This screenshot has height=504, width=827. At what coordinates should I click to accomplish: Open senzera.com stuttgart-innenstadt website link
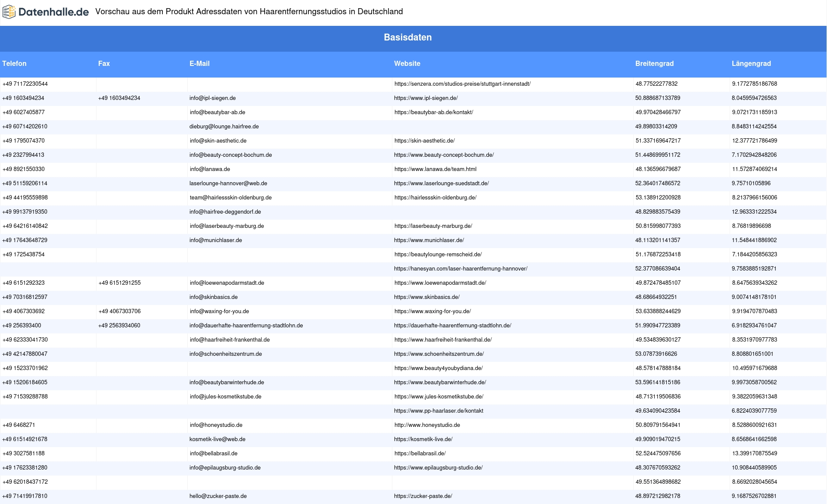click(462, 84)
